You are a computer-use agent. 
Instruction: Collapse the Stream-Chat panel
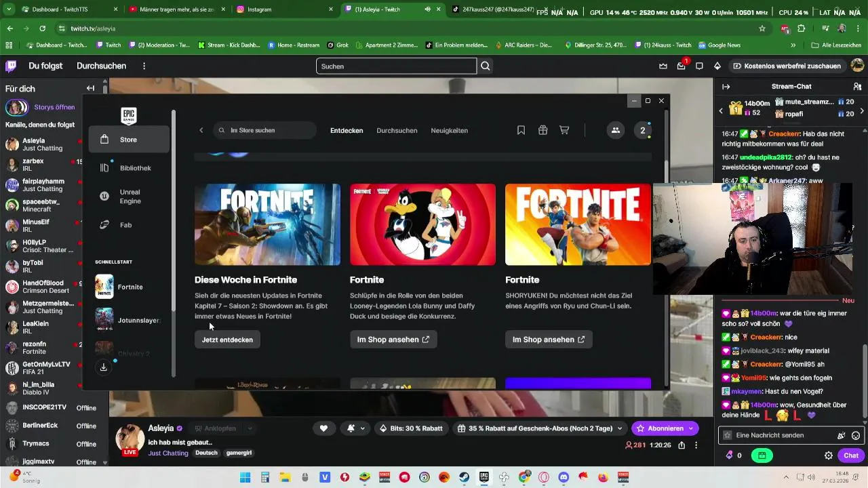coord(726,87)
